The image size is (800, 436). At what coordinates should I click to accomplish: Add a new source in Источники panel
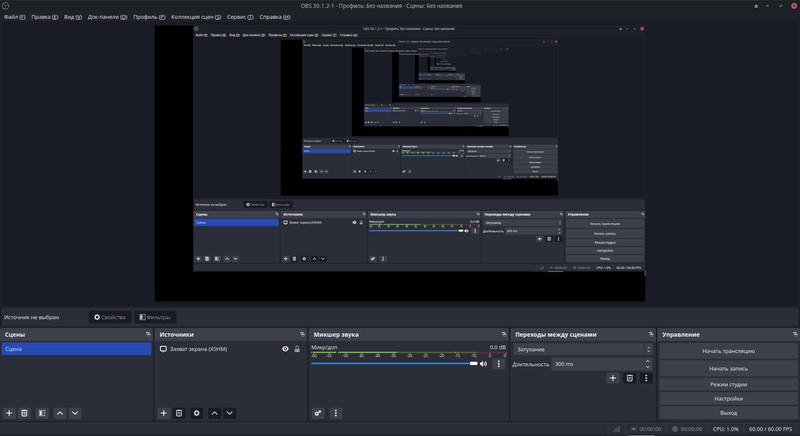[x=164, y=413]
